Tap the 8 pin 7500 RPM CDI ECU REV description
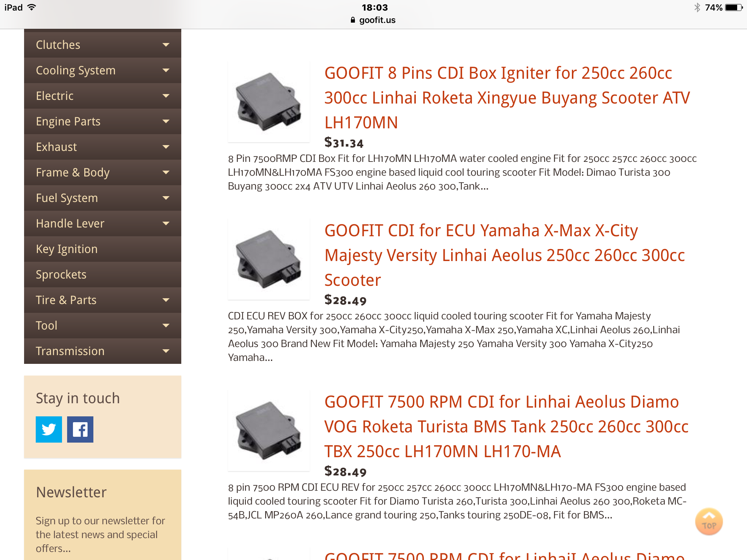Viewport: 747px width, 560px height. pyautogui.click(x=457, y=501)
